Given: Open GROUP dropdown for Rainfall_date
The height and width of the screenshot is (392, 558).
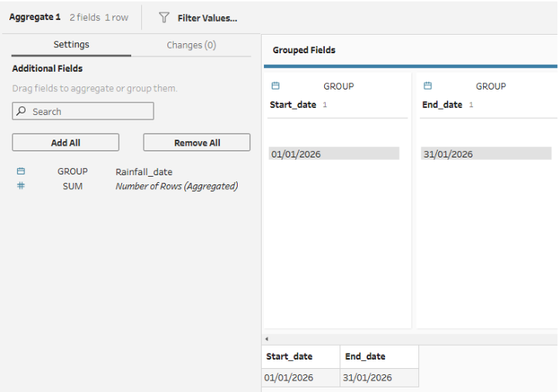Looking at the screenshot, I should click(73, 171).
